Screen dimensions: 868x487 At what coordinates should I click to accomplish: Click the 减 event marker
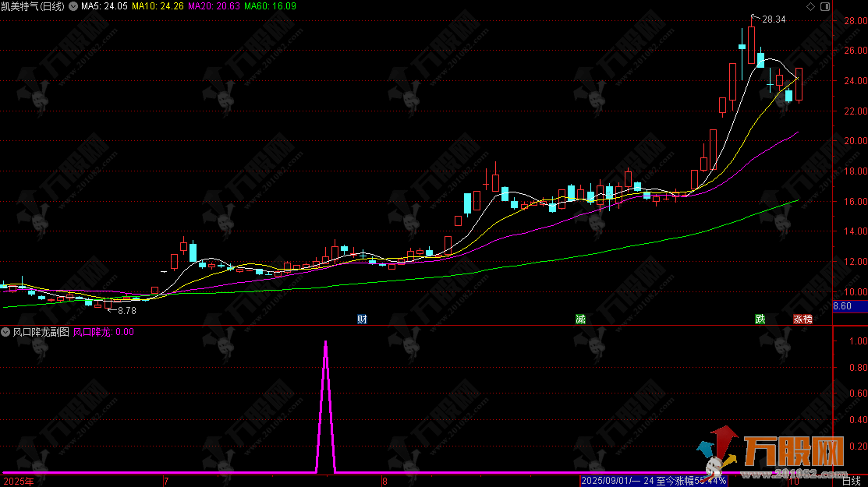580,319
